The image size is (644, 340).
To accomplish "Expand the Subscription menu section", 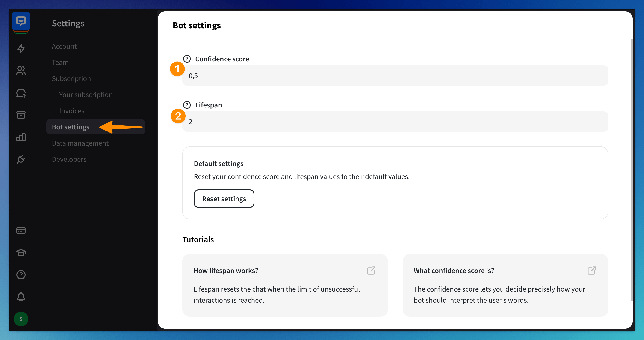I will pos(71,79).
